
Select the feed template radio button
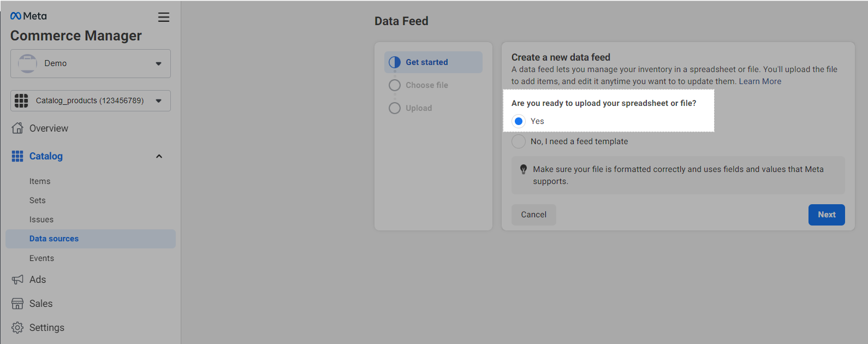(x=519, y=141)
